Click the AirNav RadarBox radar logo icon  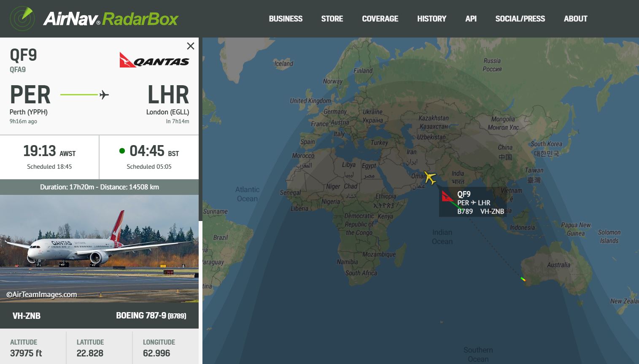22,19
